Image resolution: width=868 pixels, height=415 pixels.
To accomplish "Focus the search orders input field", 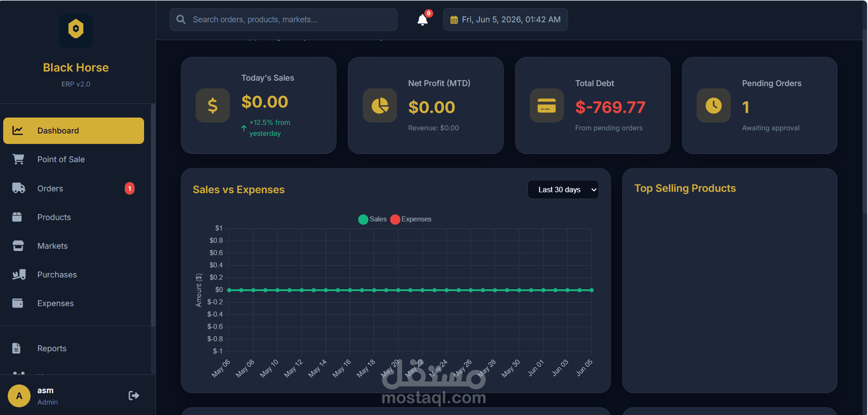I will pos(284,20).
